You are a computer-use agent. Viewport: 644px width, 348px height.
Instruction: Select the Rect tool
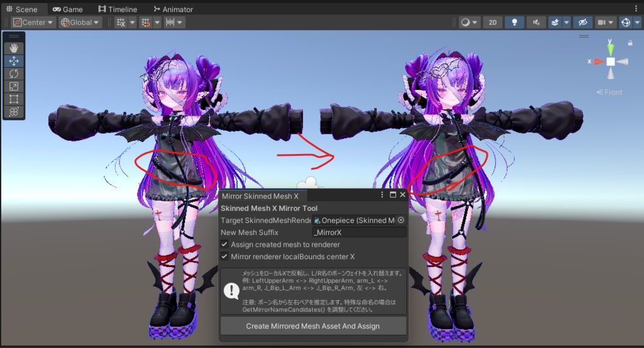click(x=14, y=99)
